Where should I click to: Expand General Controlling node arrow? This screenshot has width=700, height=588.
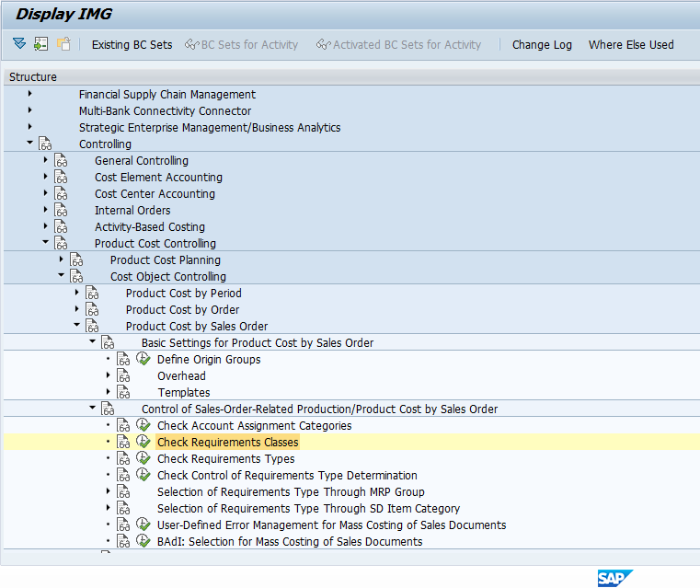pos(46,160)
